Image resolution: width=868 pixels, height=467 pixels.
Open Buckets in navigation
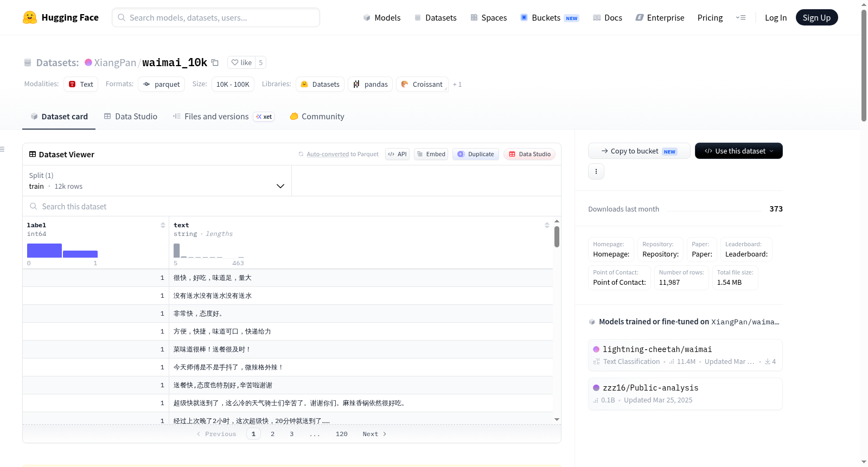pos(550,17)
